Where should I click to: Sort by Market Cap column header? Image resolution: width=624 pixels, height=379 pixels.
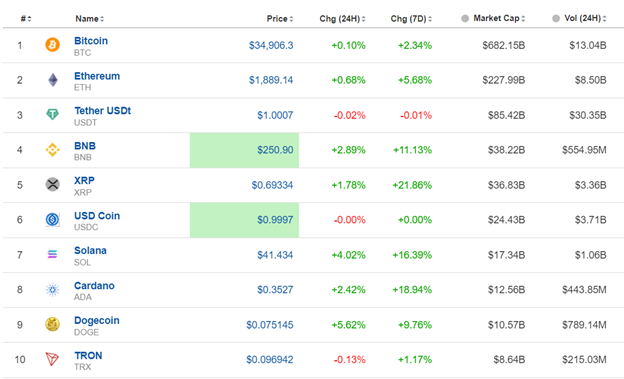(499, 18)
